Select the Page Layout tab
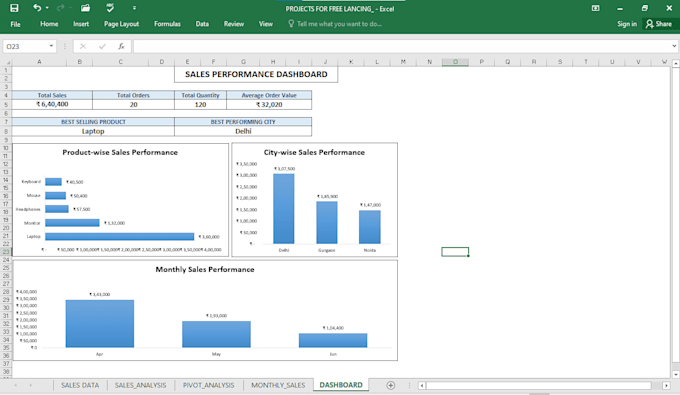The height and width of the screenshot is (395, 680). click(x=121, y=24)
